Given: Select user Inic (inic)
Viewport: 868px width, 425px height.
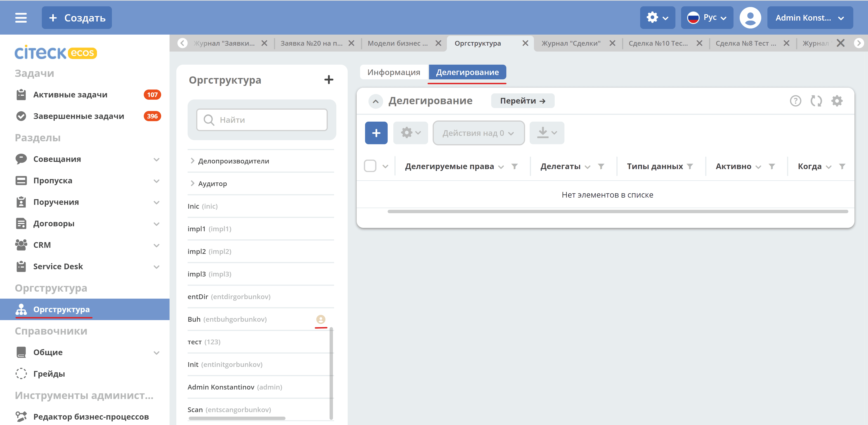Looking at the screenshot, I should 261,206.
